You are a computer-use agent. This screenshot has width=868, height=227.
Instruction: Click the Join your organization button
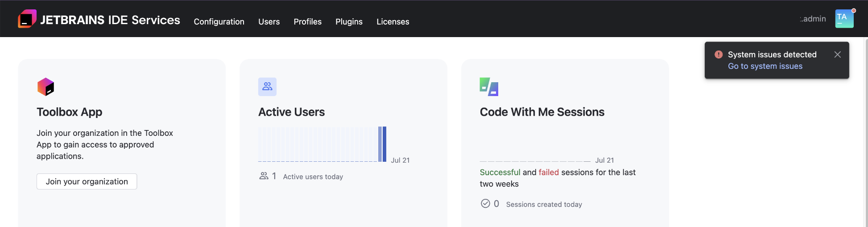point(87,181)
